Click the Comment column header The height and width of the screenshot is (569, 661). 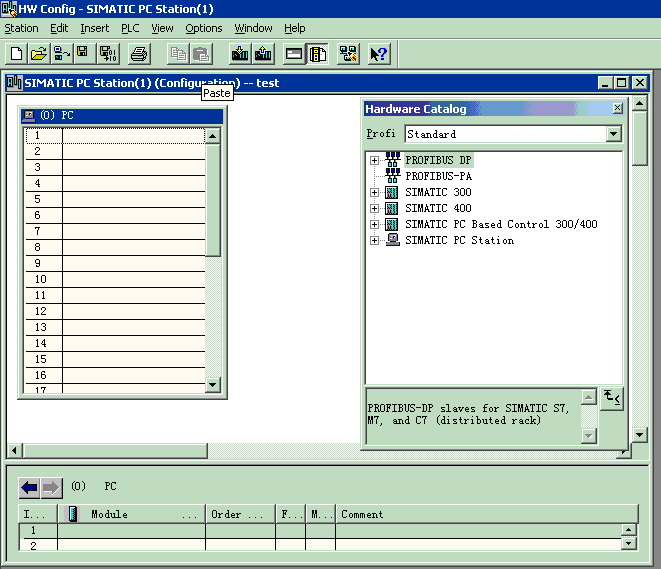[486, 514]
